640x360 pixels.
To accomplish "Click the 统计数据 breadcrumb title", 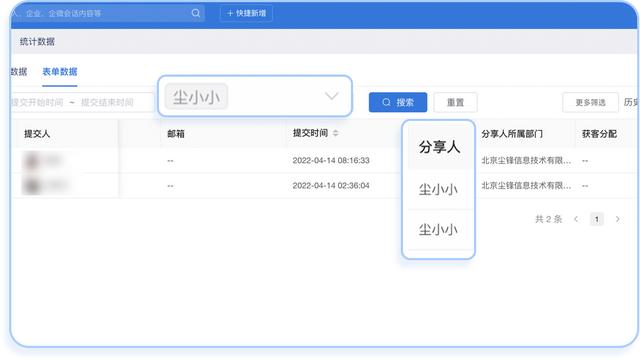I will tap(37, 42).
